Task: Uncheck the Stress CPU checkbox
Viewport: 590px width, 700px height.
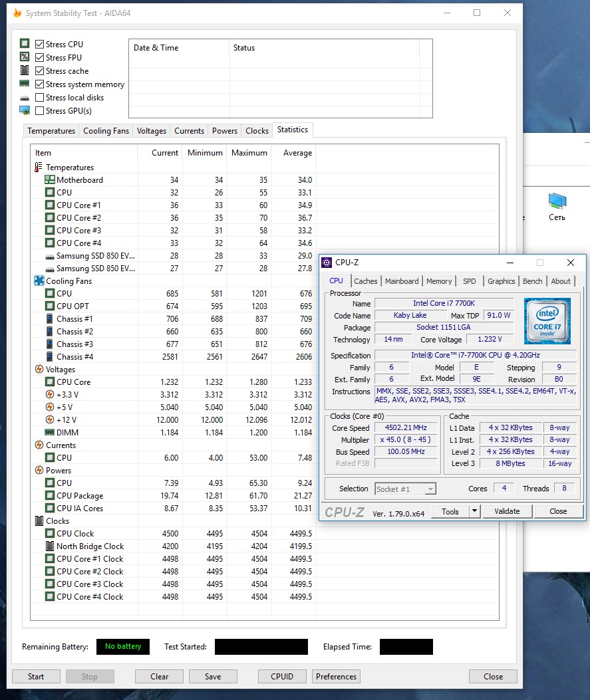Action: tap(39, 44)
